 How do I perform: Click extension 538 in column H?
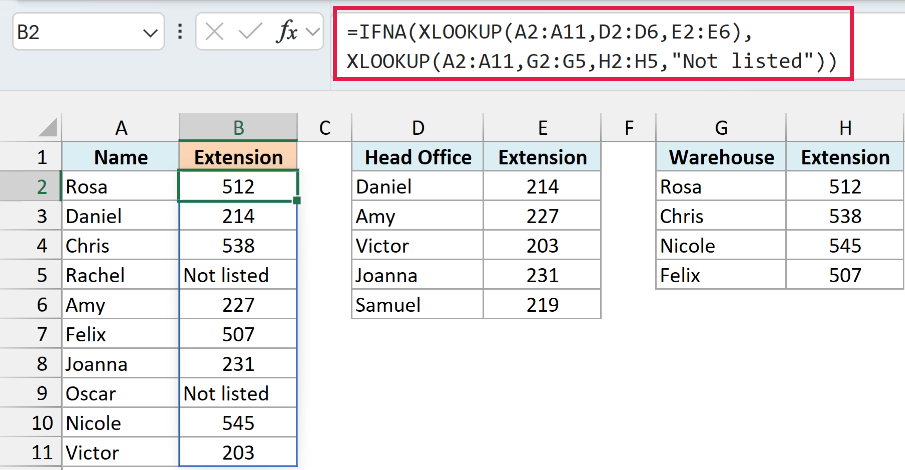[845, 217]
